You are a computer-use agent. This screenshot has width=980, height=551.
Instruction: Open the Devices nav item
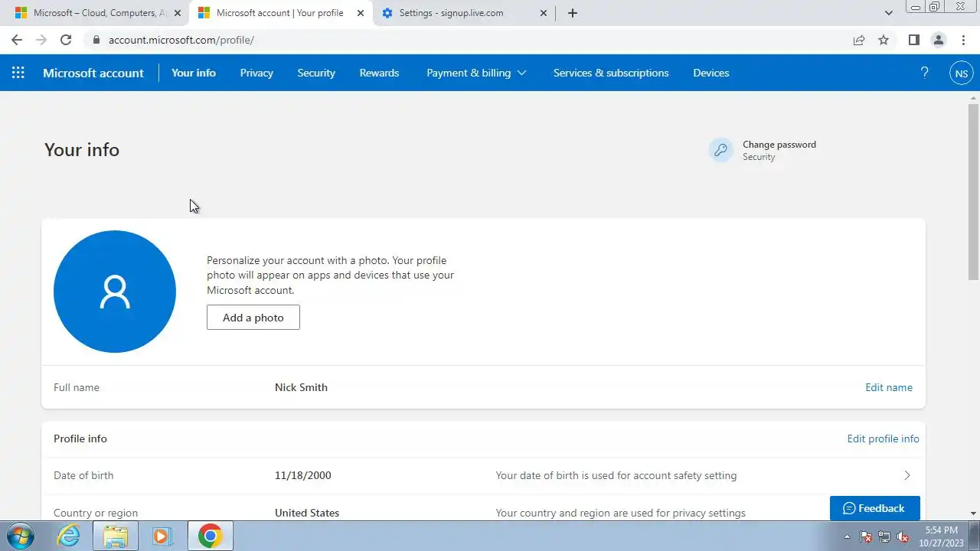pos(711,73)
